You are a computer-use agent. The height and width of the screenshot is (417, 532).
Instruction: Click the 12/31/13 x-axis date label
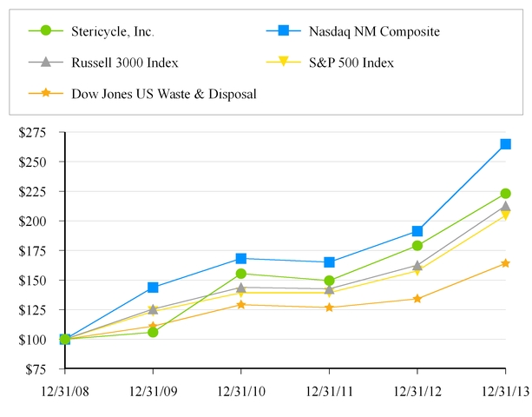pyautogui.click(x=504, y=391)
